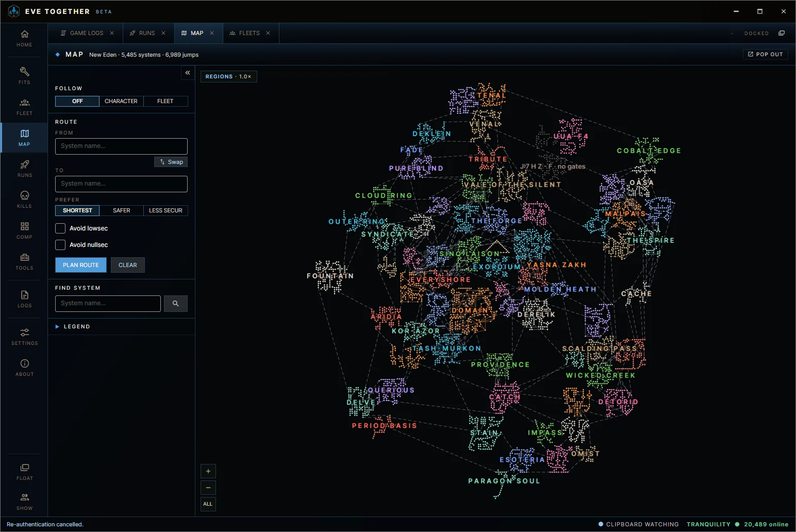Select SAFER route preference
This screenshot has width=796, height=532.
(x=121, y=210)
